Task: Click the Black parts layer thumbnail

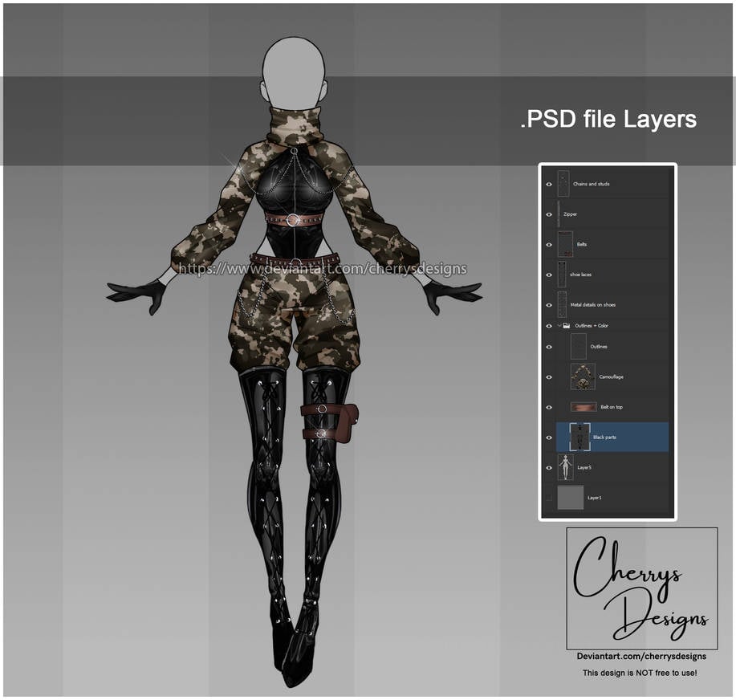Action: [579, 437]
